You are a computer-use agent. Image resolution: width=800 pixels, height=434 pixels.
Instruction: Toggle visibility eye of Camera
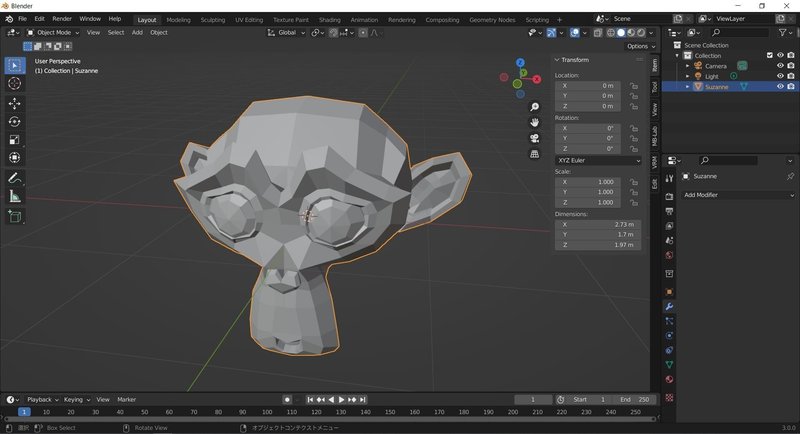(x=780, y=66)
